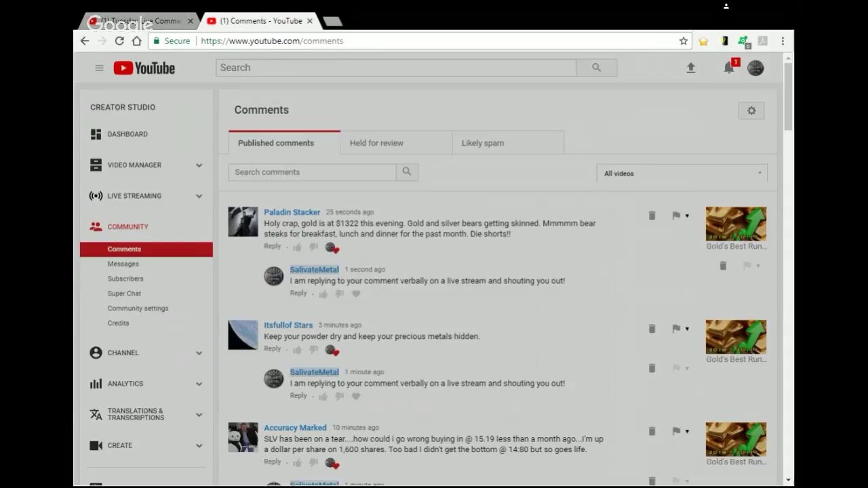
Task: Open the Comments settings gear
Action: pyautogui.click(x=751, y=110)
